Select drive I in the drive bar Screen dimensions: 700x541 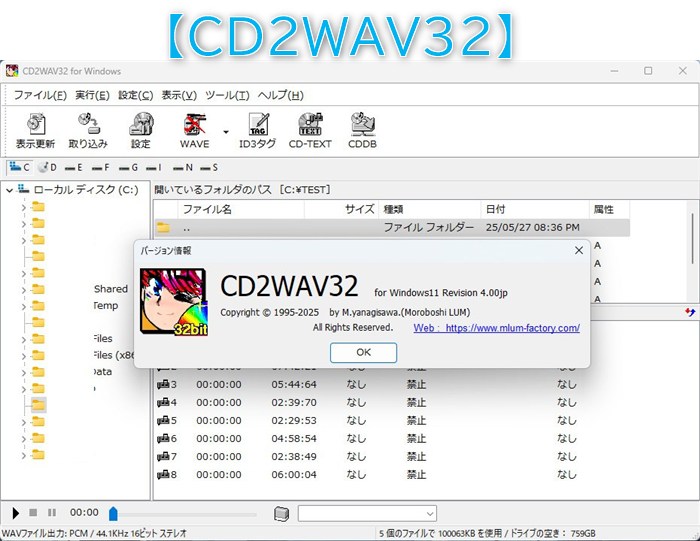[154, 167]
